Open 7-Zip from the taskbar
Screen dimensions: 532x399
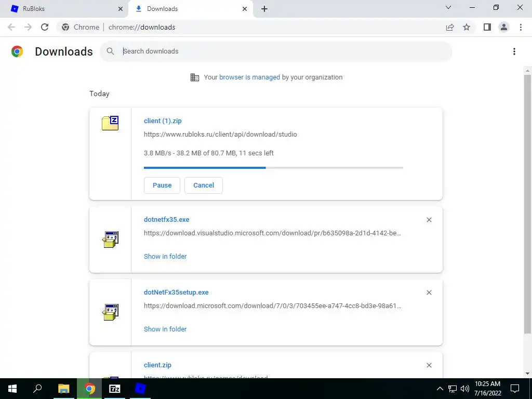[x=115, y=389]
